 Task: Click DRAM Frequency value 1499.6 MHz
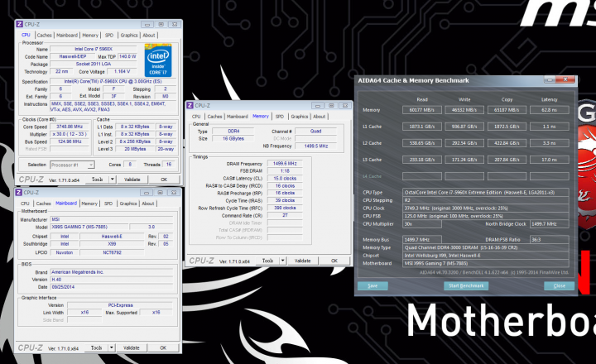point(285,163)
